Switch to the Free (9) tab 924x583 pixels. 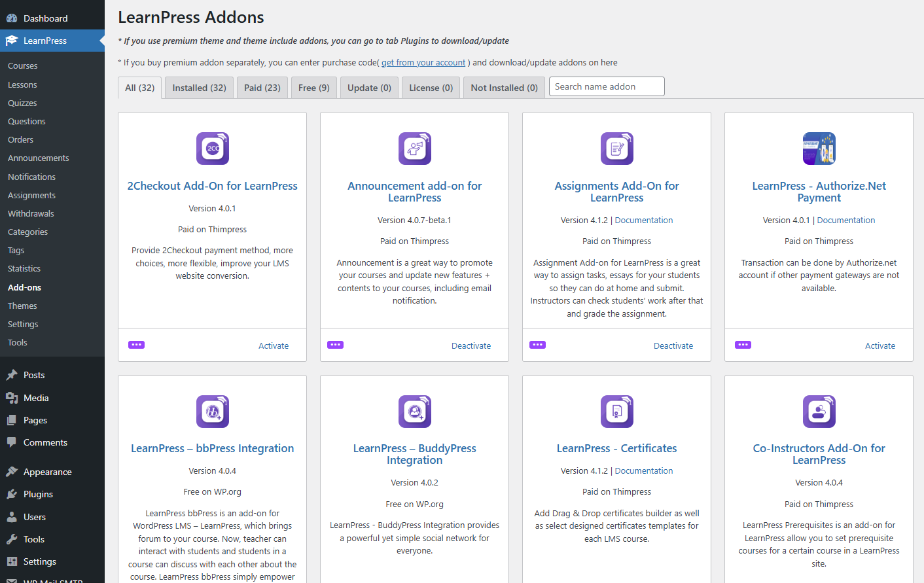tap(314, 88)
